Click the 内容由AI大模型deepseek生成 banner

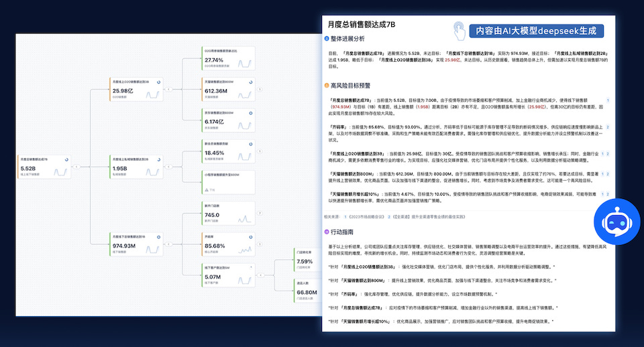[x=537, y=31]
